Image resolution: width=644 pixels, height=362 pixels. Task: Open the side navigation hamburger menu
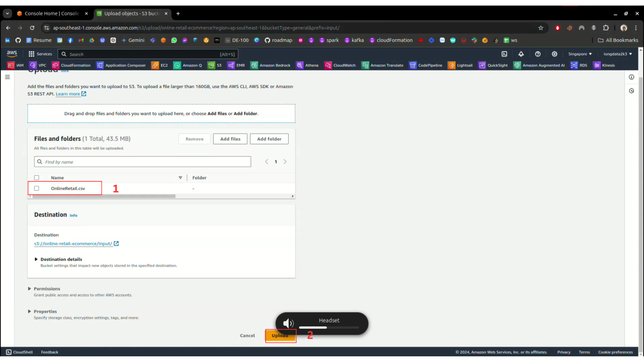tap(7, 77)
